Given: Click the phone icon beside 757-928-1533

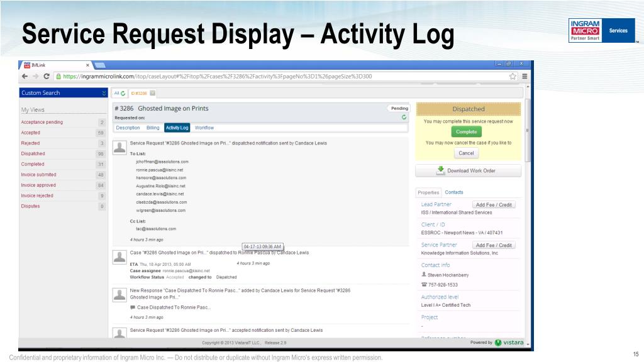Looking at the screenshot, I should [x=424, y=285].
